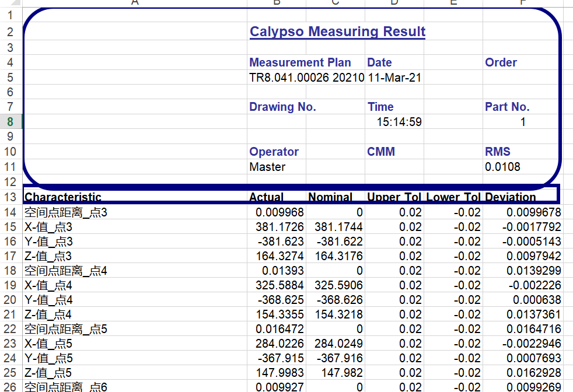Click the CMM label cell
Screen dimensions: 573x392
(381, 152)
